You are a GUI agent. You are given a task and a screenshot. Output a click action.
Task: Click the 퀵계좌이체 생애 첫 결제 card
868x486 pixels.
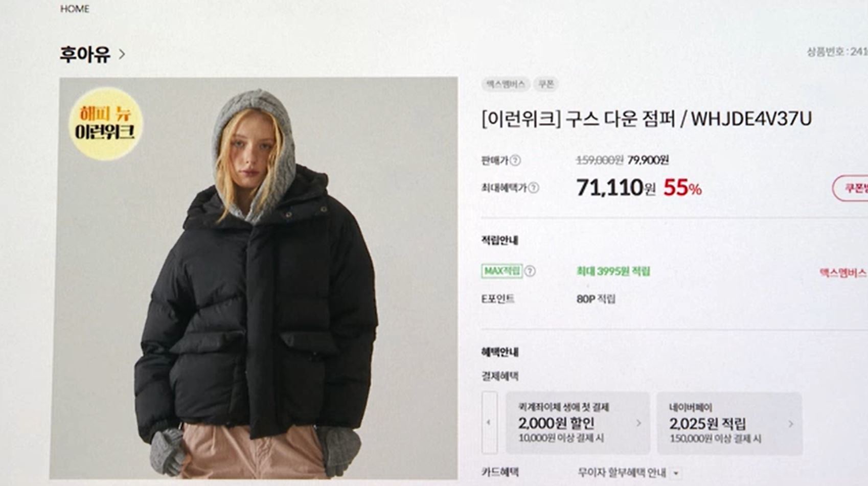pyautogui.click(x=578, y=423)
